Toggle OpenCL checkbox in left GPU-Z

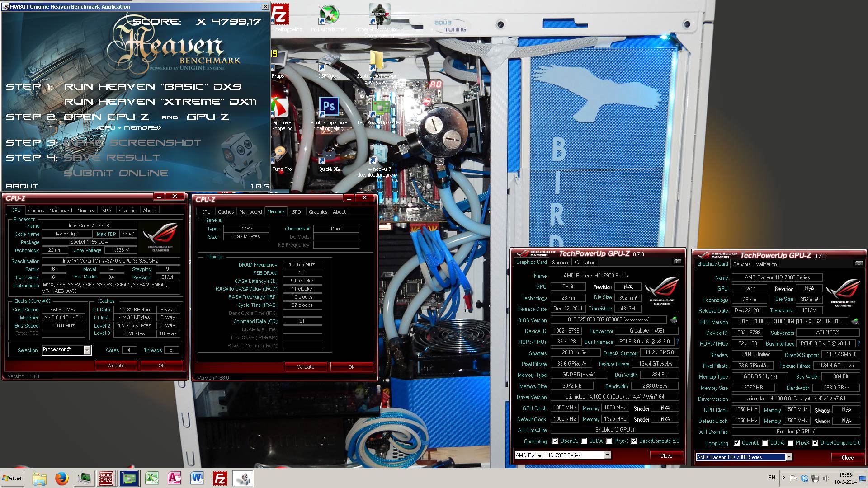[x=555, y=441]
